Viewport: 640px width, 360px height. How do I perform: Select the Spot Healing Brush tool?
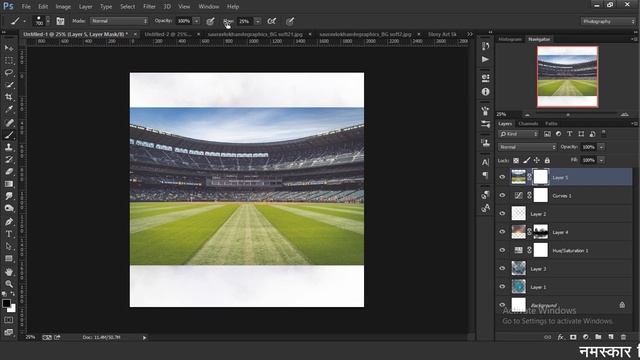coord(9,122)
